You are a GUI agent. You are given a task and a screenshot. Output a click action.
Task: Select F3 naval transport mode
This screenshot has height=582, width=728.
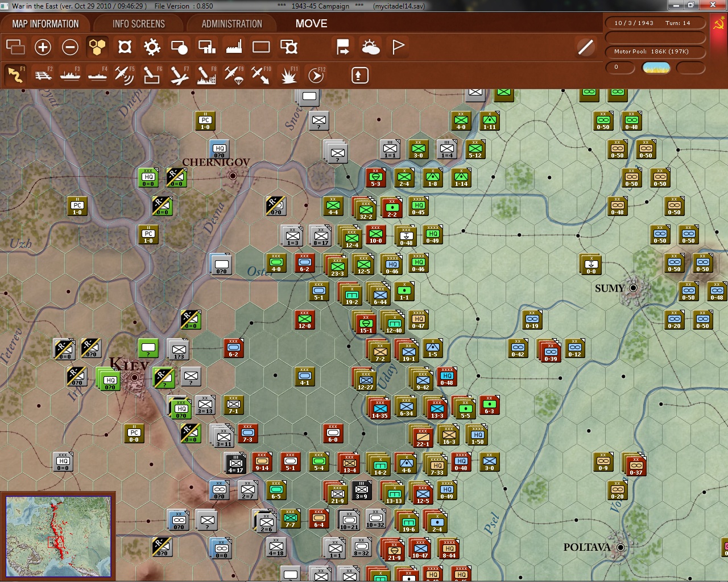(x=70, y=75)
